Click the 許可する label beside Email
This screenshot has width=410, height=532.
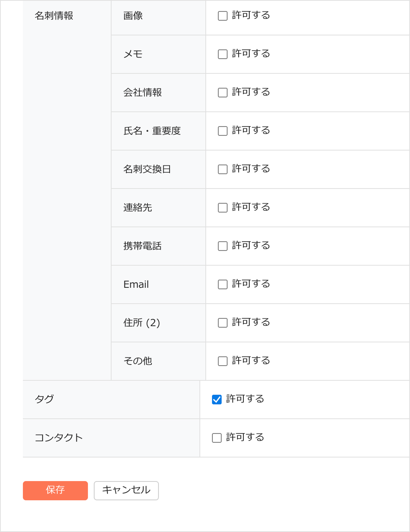pyautogui.click(x=251, y=284)
